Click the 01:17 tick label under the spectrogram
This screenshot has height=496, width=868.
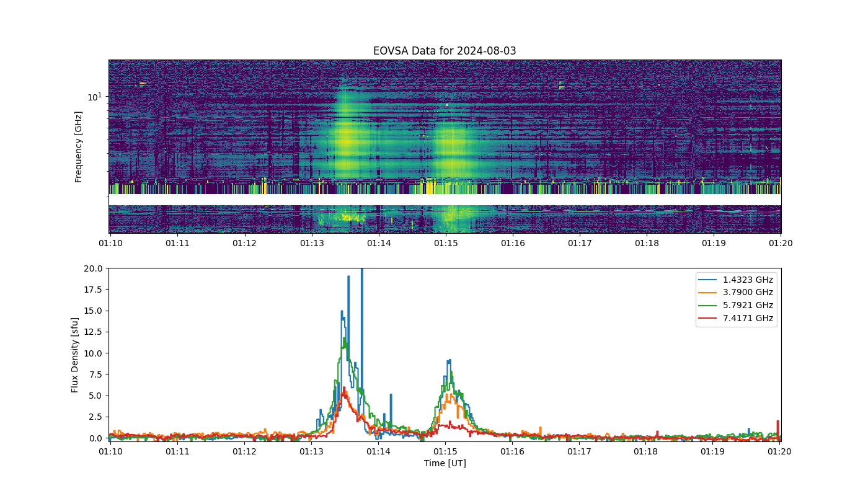(x=580, y=243)
